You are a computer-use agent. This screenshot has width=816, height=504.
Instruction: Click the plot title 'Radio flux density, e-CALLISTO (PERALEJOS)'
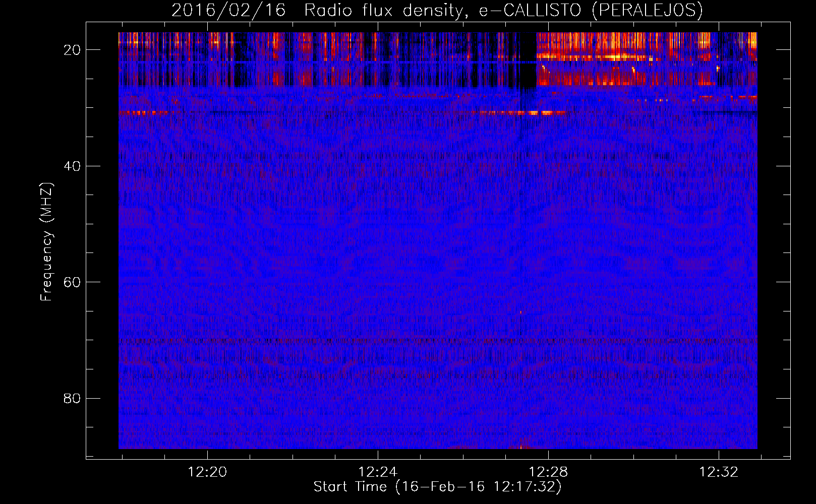(503, 10)
